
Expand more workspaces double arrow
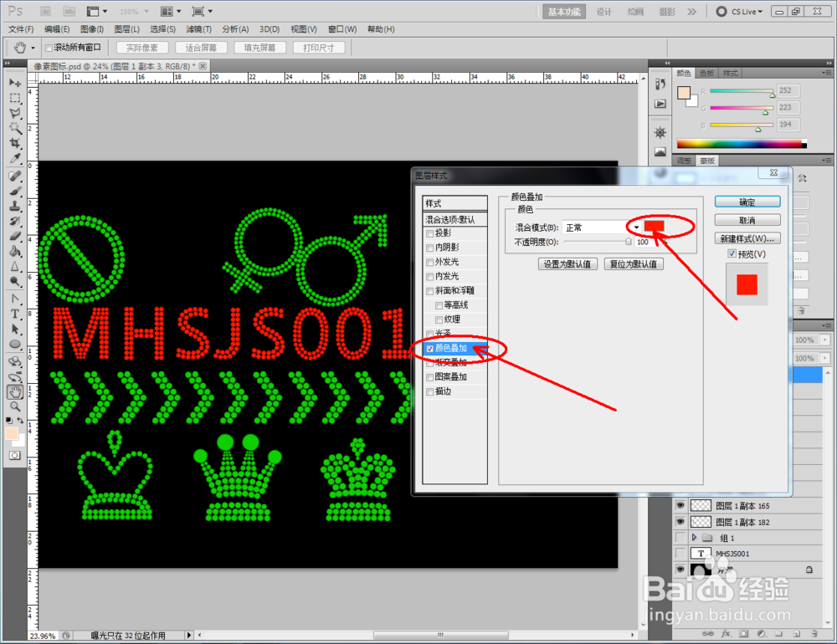692,12
